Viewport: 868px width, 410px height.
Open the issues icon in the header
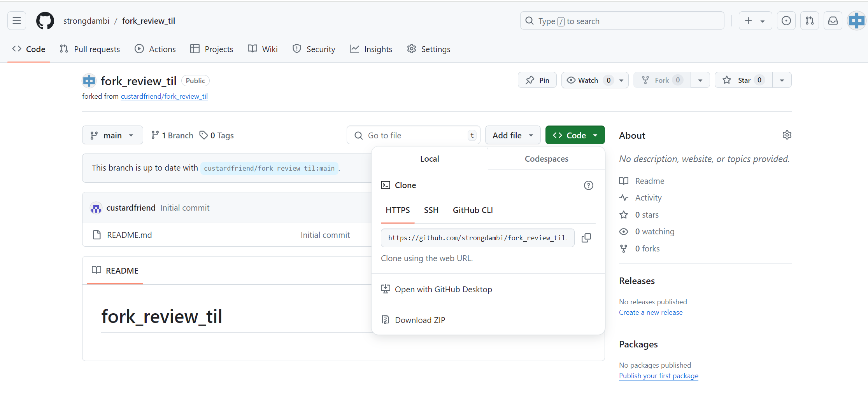point(786,21)
